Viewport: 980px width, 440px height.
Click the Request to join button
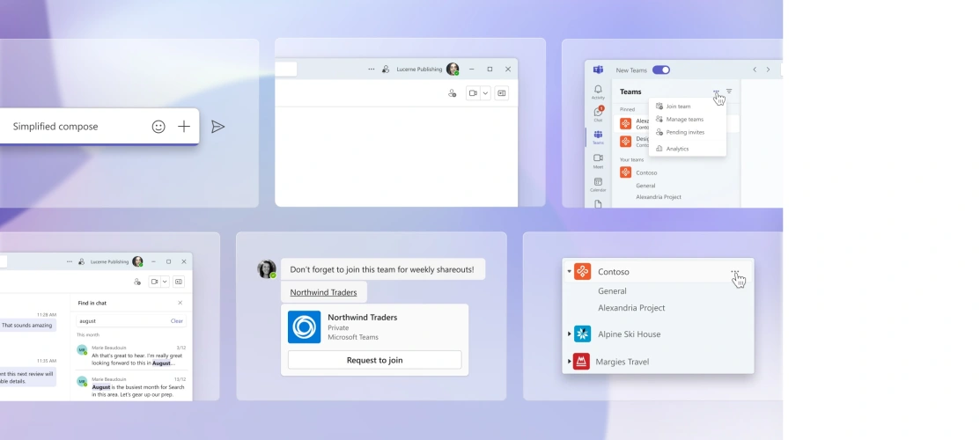pos(374,360)
